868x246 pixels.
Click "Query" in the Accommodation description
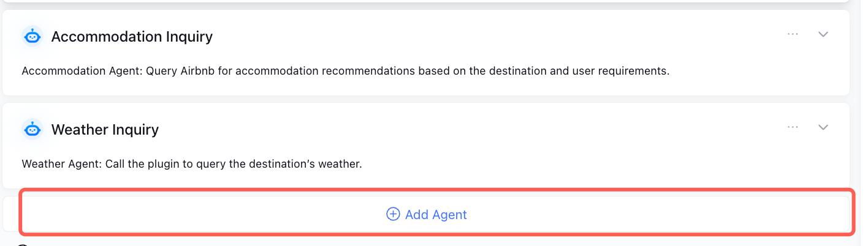tap(161, 71)
